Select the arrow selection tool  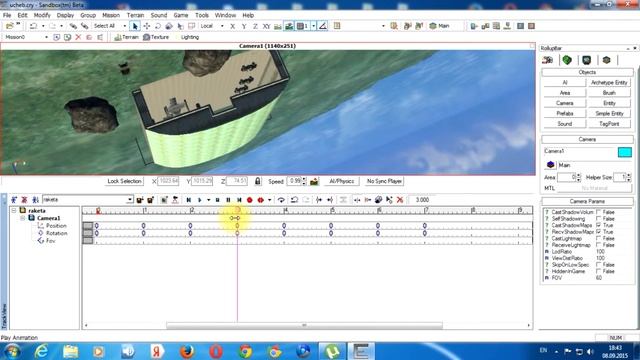(135, 26)
